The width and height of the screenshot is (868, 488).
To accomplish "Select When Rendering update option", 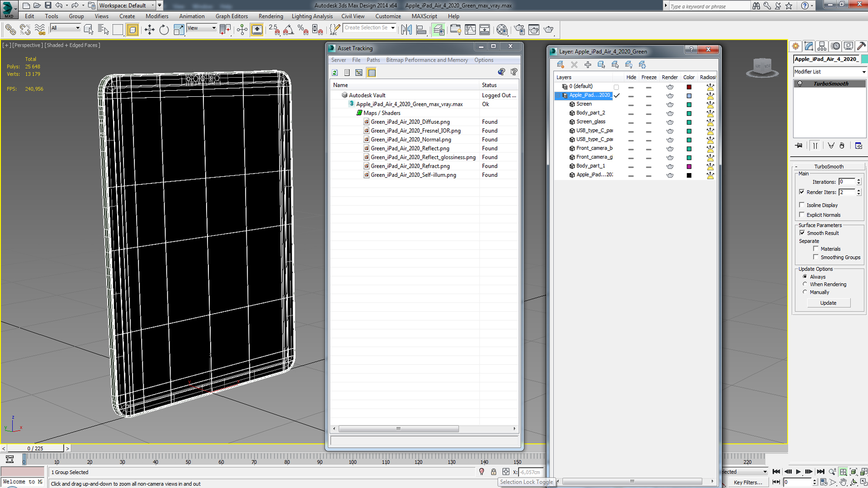I will [805, 284].
